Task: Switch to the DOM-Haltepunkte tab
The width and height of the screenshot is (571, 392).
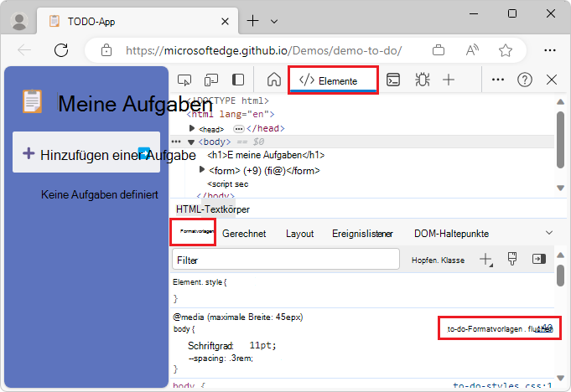Action: coord(452,234)
